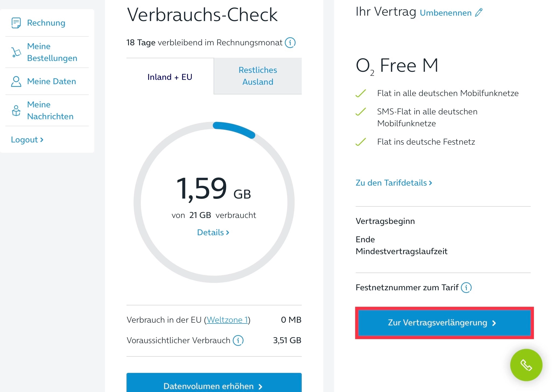
Task: Open info icon beside Rechnungsmonat
Action: [x=290, y=43]
